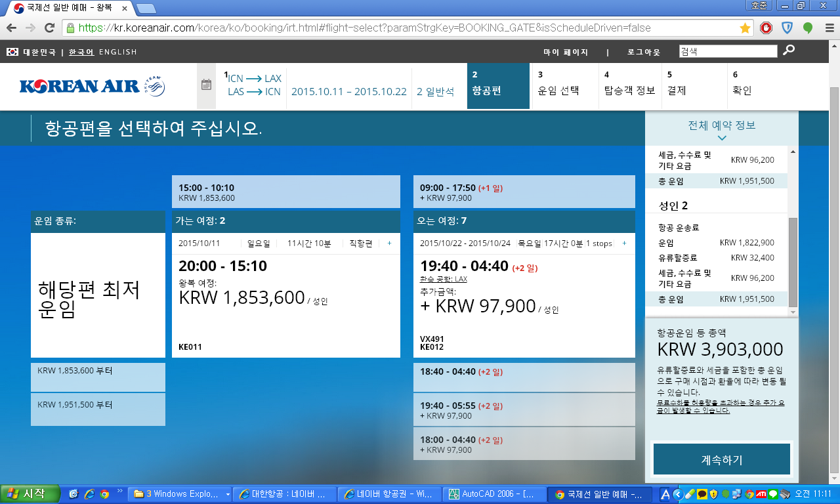Switch to the 대한항공 : 네이버 taskbar window

point(284,494)
